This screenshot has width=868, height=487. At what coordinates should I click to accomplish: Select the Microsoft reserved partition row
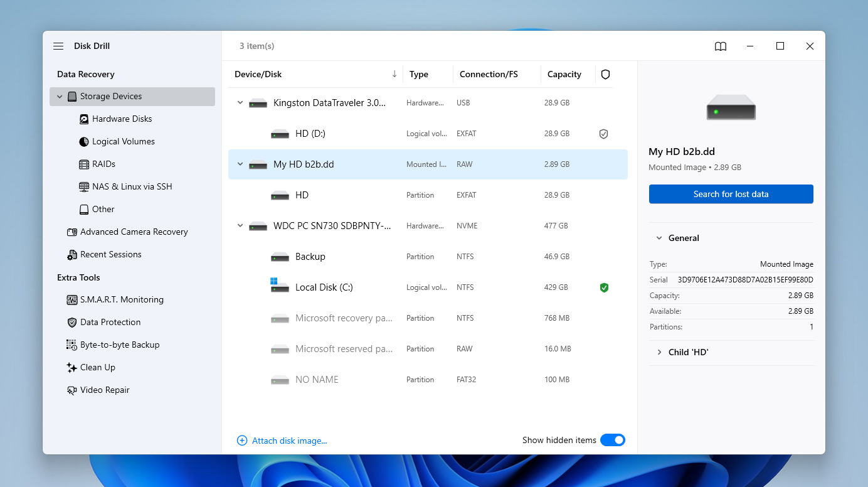pos(428,349)
